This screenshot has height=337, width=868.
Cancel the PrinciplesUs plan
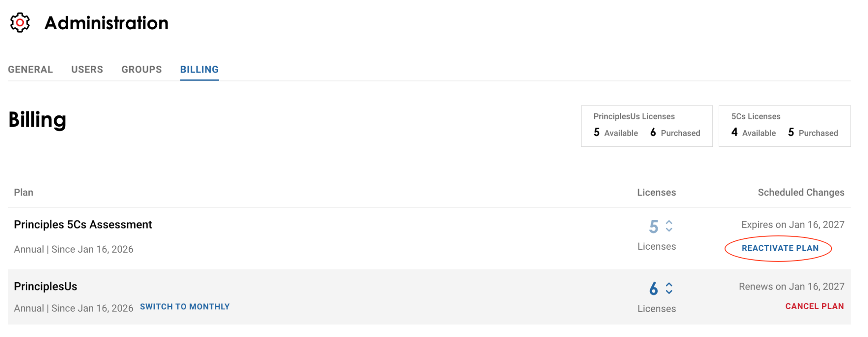[x=814, y=306]
